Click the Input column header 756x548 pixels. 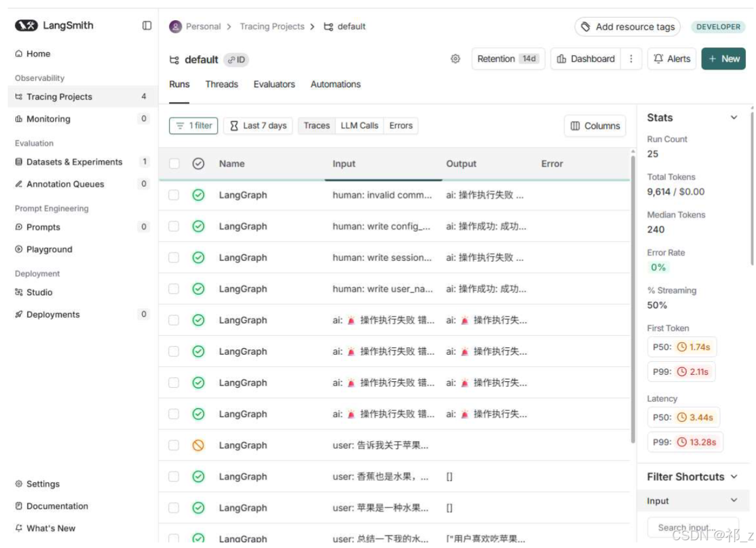click(x=344, y=164)
